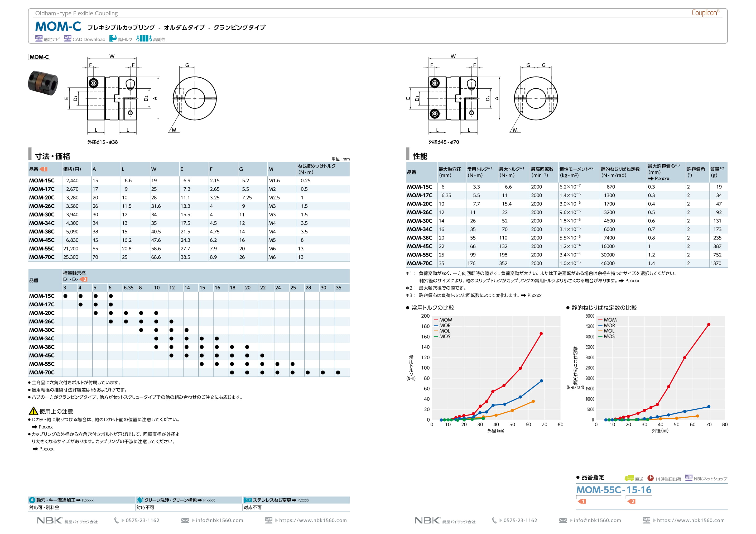This screenshot has width=756, height=534.
Task: Click the 6,830 price cell for MOM-45C
Action: pyautogui.click(x=72, y=240)
